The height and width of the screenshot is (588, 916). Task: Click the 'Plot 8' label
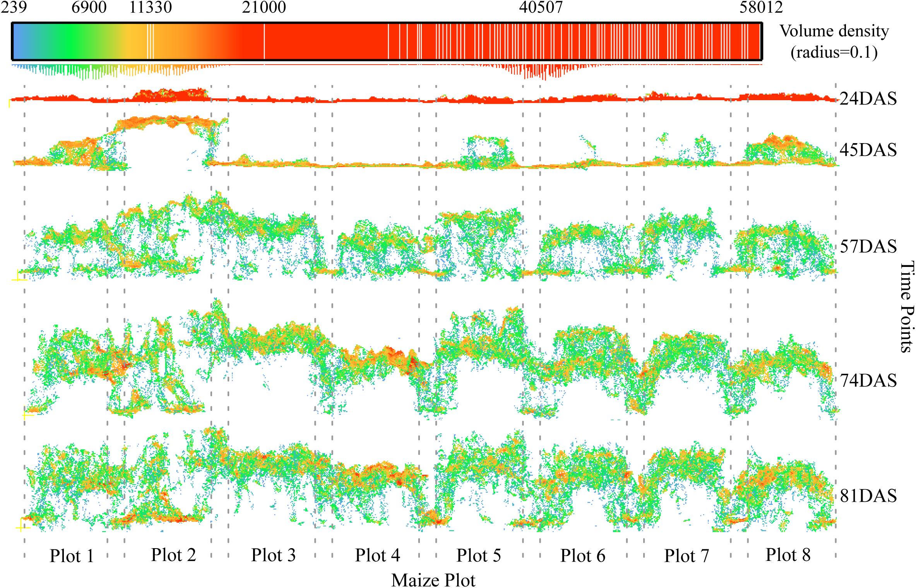[x=788, y=555]
